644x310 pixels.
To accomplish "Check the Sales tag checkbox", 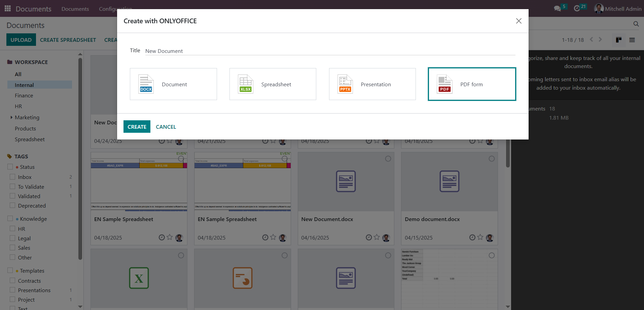I will coord(12,248).
